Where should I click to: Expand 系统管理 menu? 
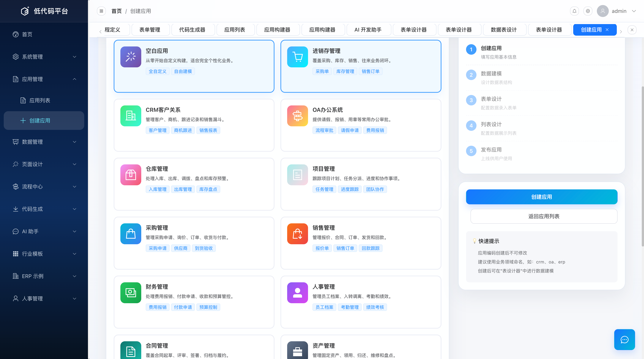[x=44, y=57]
